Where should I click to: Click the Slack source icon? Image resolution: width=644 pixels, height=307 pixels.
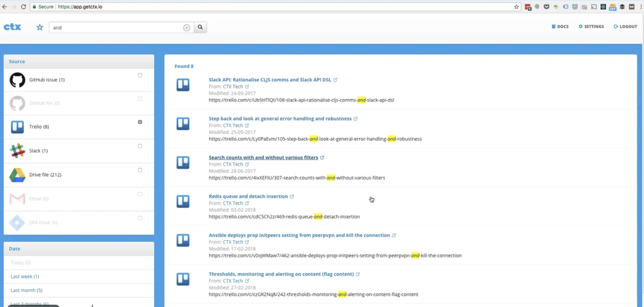pos(17,151)
